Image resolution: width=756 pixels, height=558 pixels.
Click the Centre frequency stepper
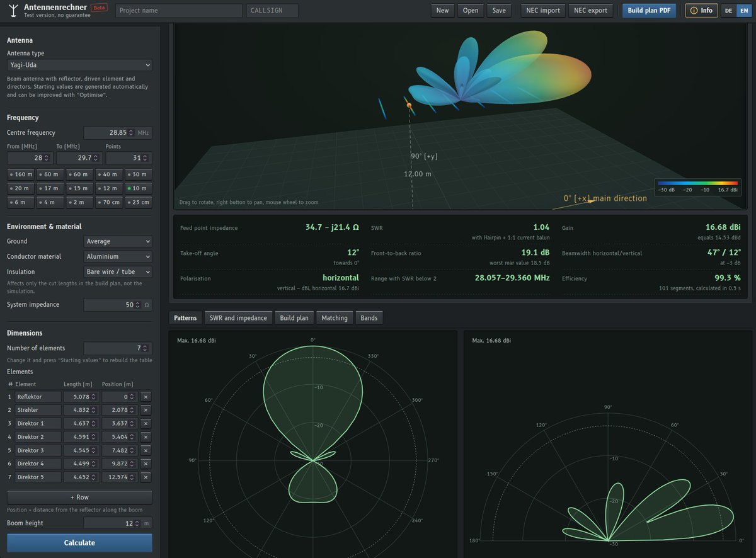(131, 133)
